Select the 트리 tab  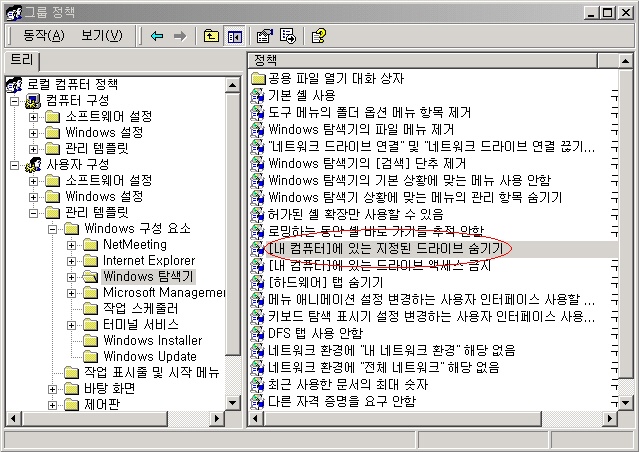[x=21, y=60]
